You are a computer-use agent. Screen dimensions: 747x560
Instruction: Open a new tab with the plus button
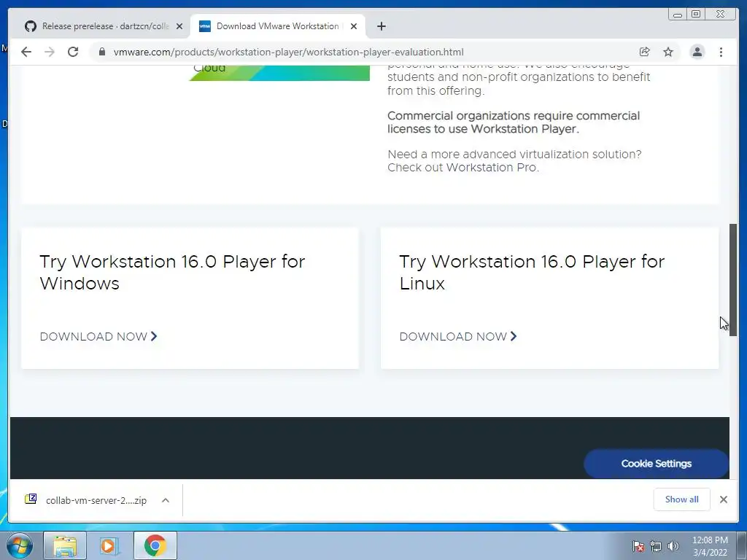(x=381, y=26)
